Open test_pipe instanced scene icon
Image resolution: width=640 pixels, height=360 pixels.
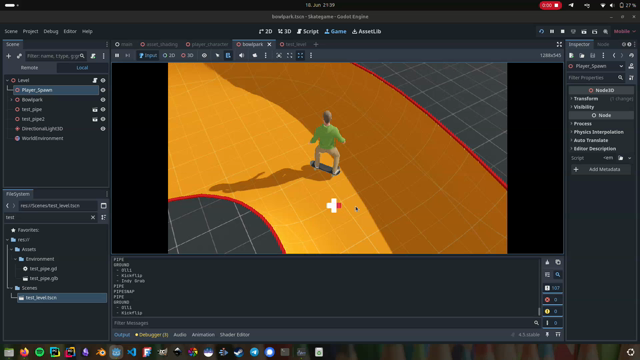click(x=95, y=109)
